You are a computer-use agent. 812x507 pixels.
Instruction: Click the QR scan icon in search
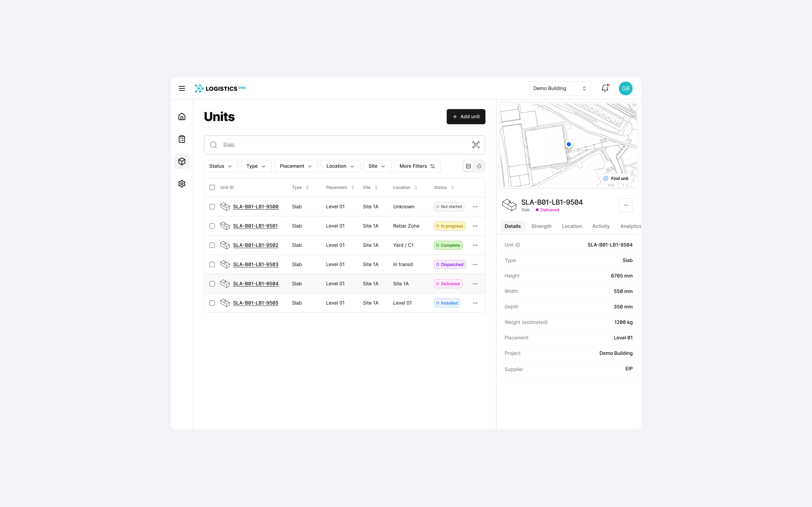tap(475, 145)
